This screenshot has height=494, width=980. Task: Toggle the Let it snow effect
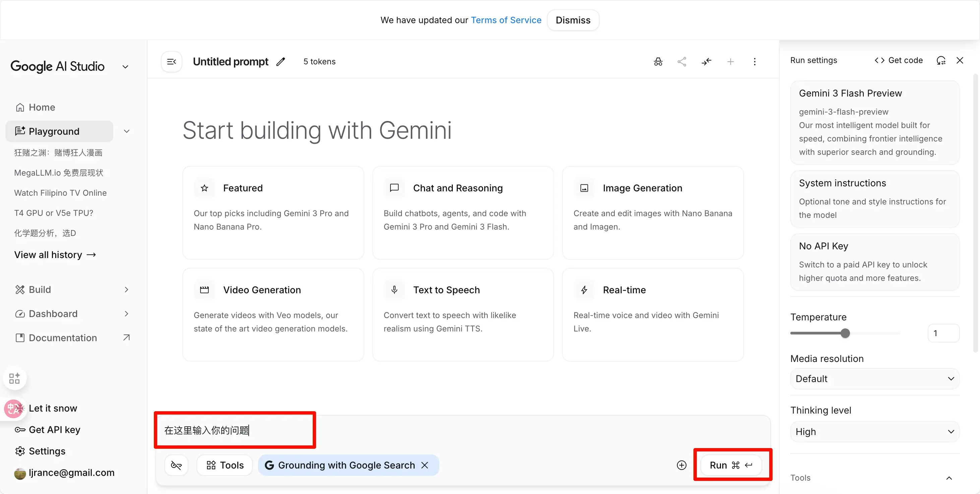click(53, 408)
